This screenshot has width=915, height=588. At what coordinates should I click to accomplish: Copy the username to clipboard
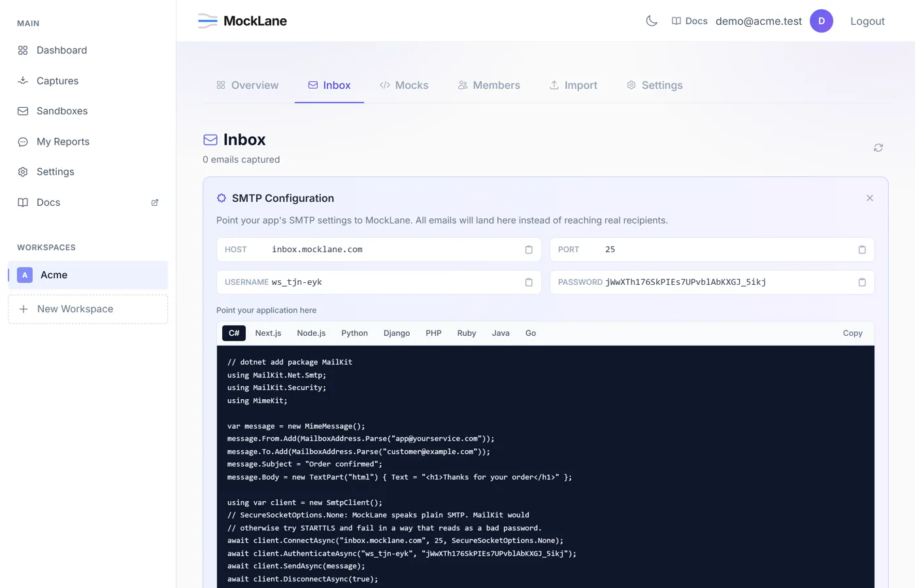click(x=529, y=282)
